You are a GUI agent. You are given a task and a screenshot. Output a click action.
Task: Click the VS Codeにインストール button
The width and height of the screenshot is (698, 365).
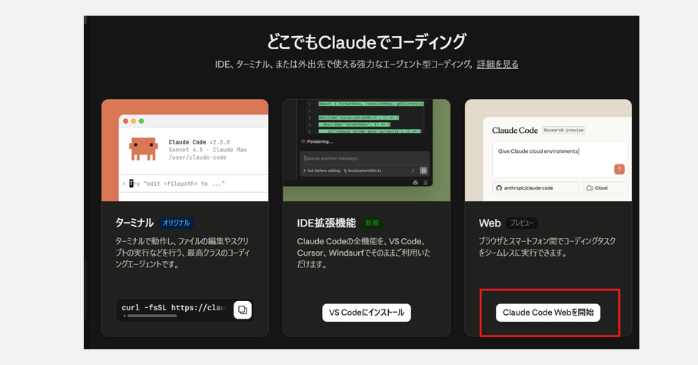[x=366, y=312]
